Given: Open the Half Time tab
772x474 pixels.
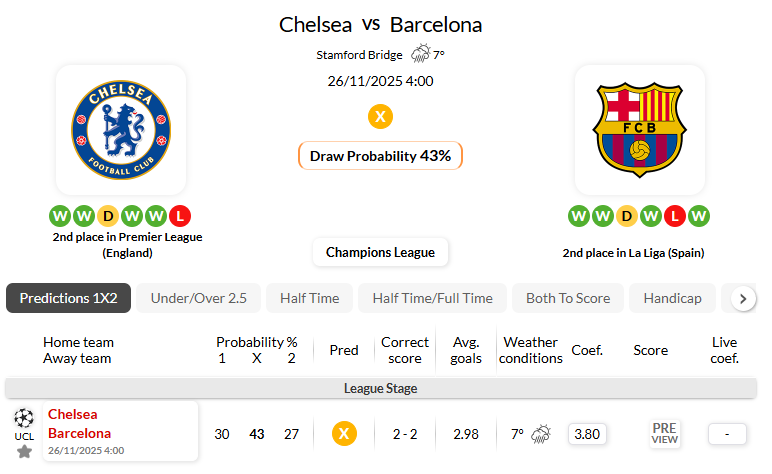Looking at the screenshot, I should (x=309, y=298).
